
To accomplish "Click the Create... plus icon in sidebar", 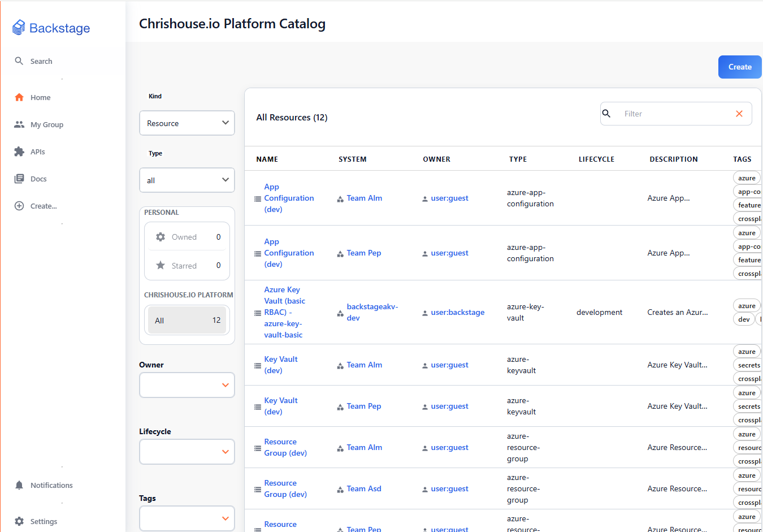I will pos(19,206).
